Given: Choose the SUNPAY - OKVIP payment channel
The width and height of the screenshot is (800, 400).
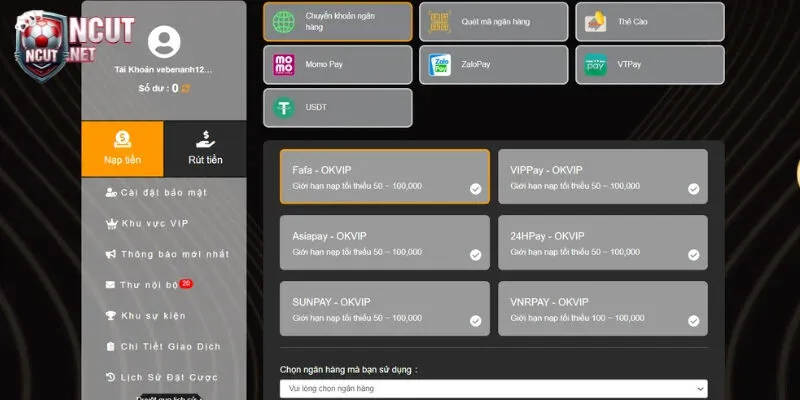Looking at the screenshot, I should click(x=385, y=308).
